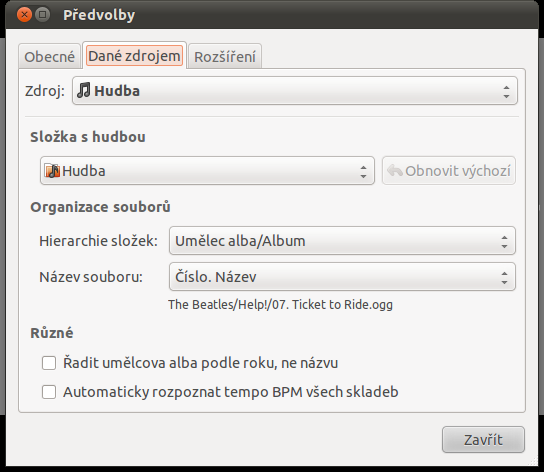The image size is (544, 472).
Task: Open the Název souboru format dropdown
Action: [x=342, y=277]
